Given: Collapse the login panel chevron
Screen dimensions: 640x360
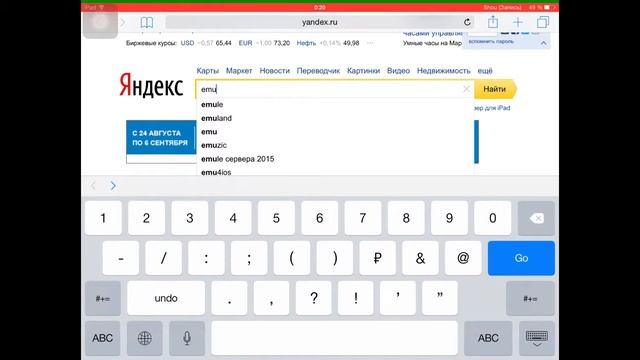Looking at the screenshot, I should point(543,43).
